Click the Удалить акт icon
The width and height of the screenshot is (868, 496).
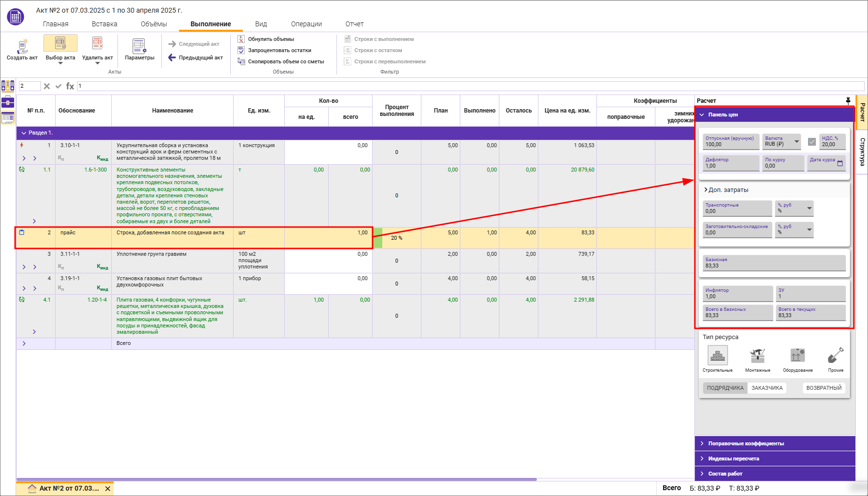click(x=98, y=44)
